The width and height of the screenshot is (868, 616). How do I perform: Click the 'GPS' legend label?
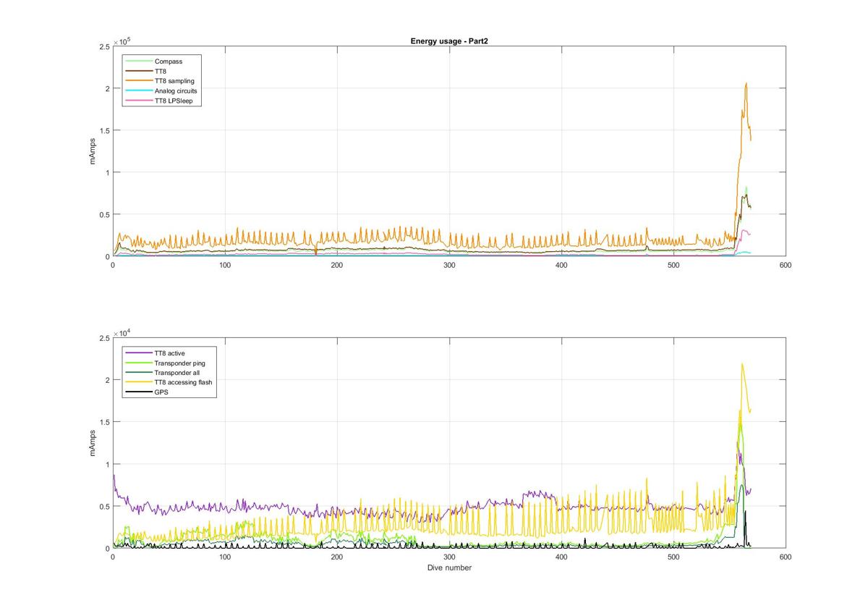161,392
